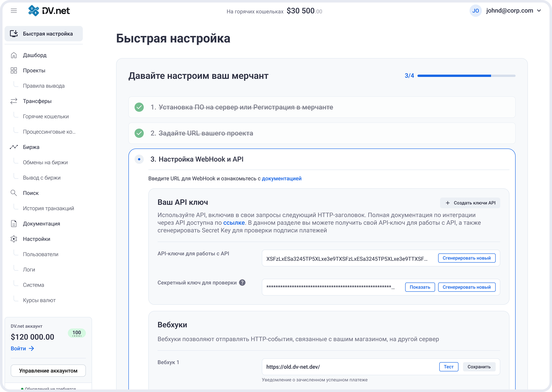Screen dimensions: 552x392
Task: Open Поиск with the magnifier icon
Action: point(14,193)
